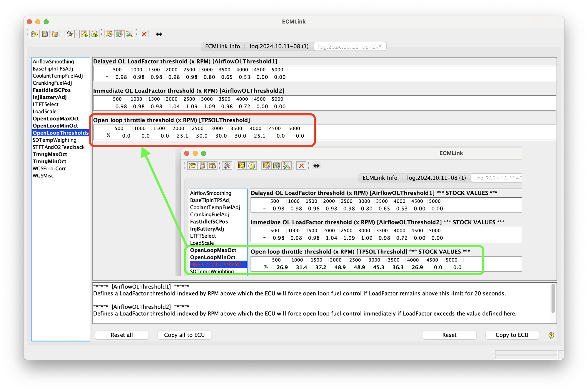Open the wrench and hammer tools icon, main toolbar
This screenshot has width=588, height=391.
(x=70, y=34)
